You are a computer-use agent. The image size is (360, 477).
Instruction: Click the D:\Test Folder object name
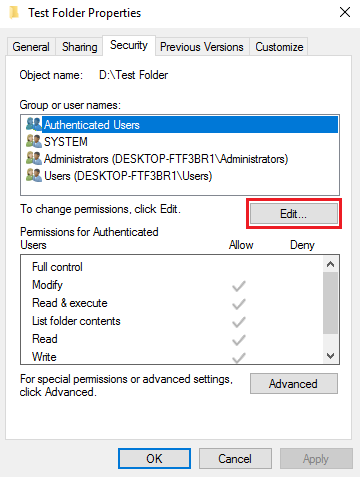133,75
